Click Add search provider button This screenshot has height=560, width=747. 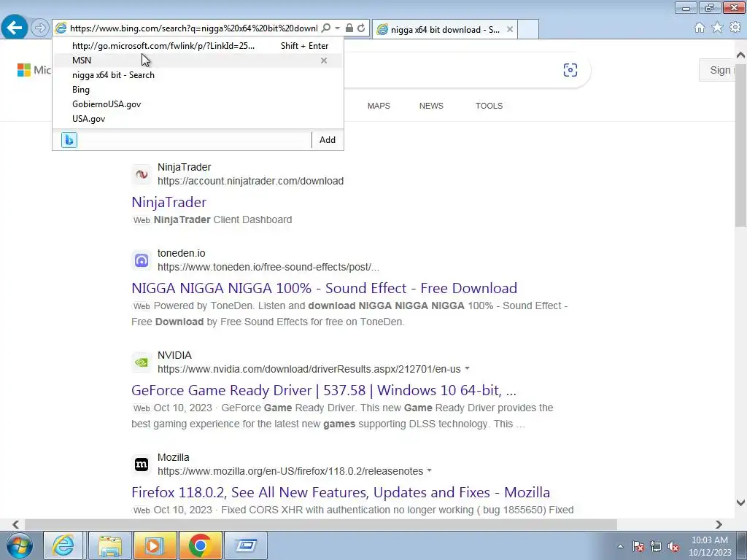[328, 140]
